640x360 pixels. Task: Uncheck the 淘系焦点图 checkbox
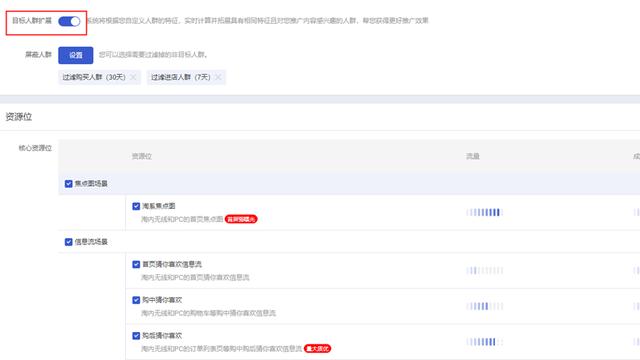[136, 206]
